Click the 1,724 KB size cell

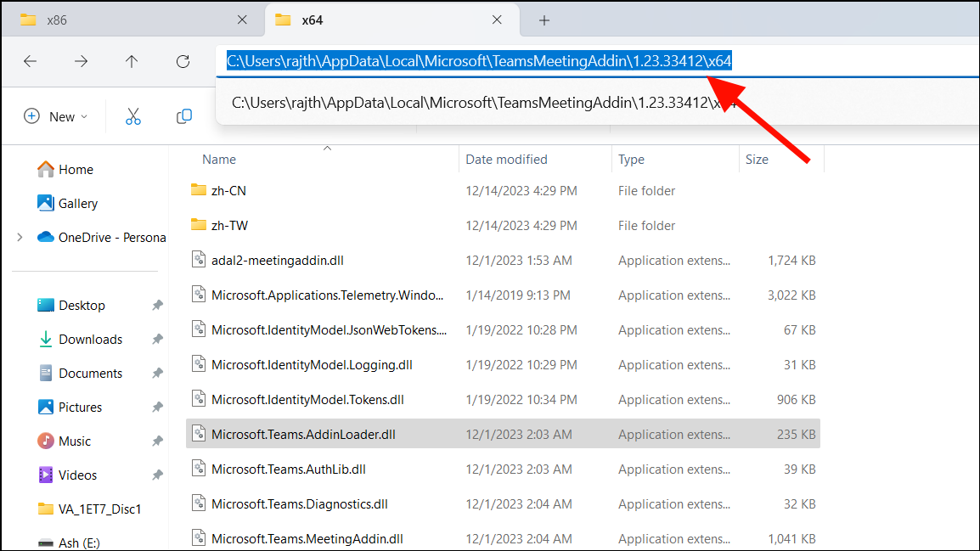[791, 261]
